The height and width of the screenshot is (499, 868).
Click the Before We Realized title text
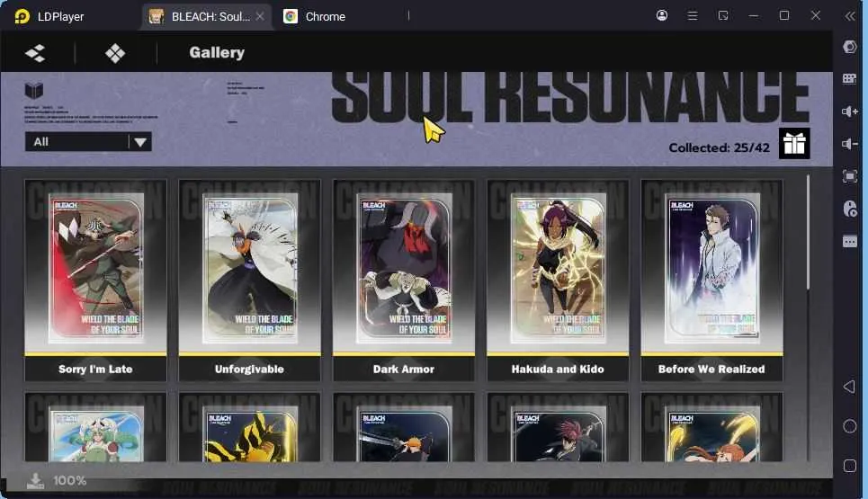point(711,369)
